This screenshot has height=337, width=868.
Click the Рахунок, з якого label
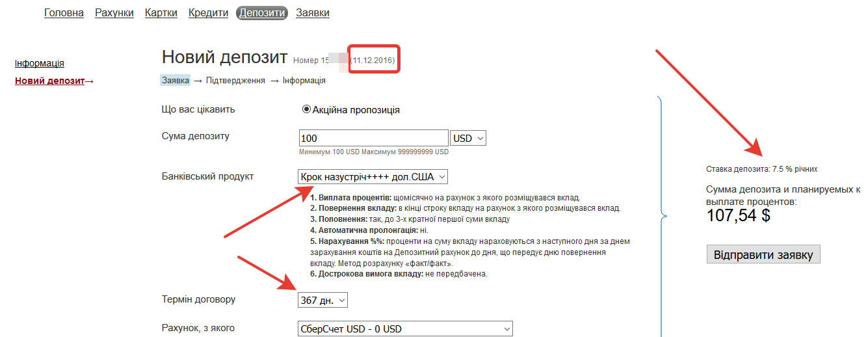click(x=198, y=328)
